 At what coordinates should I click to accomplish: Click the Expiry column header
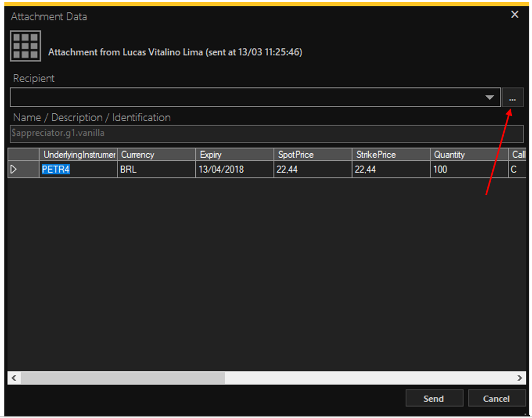pyautogui.click(x=234, y=155)
